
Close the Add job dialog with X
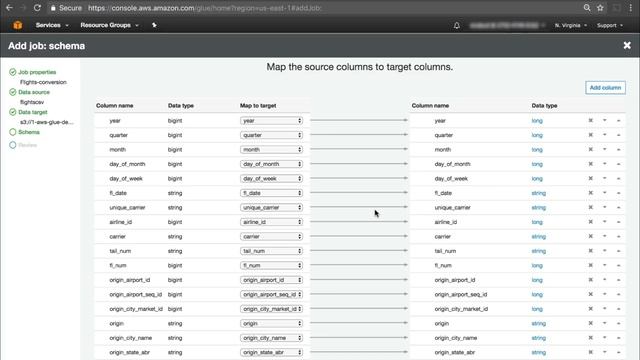click(627, 45)
